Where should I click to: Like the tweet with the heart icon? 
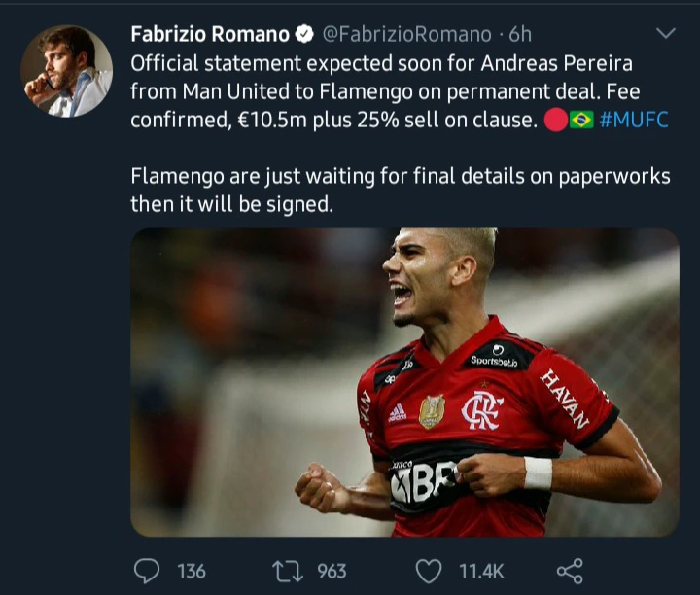(429, 572)
